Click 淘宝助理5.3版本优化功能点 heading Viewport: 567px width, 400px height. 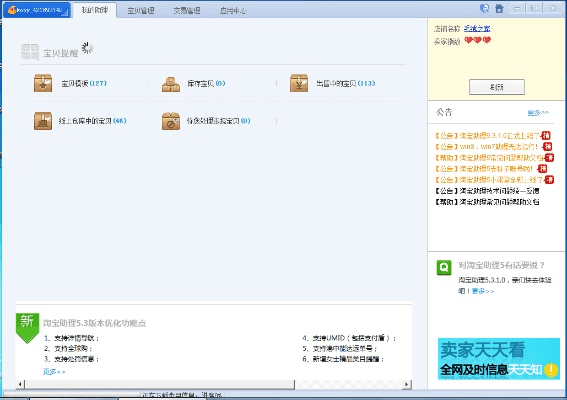point(94,323)
